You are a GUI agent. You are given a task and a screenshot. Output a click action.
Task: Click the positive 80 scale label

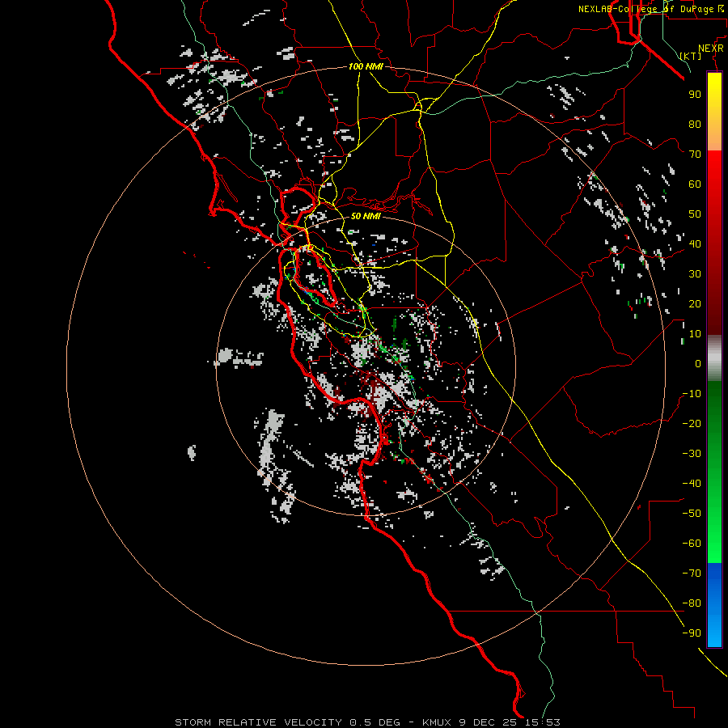(x=695, y=124)
